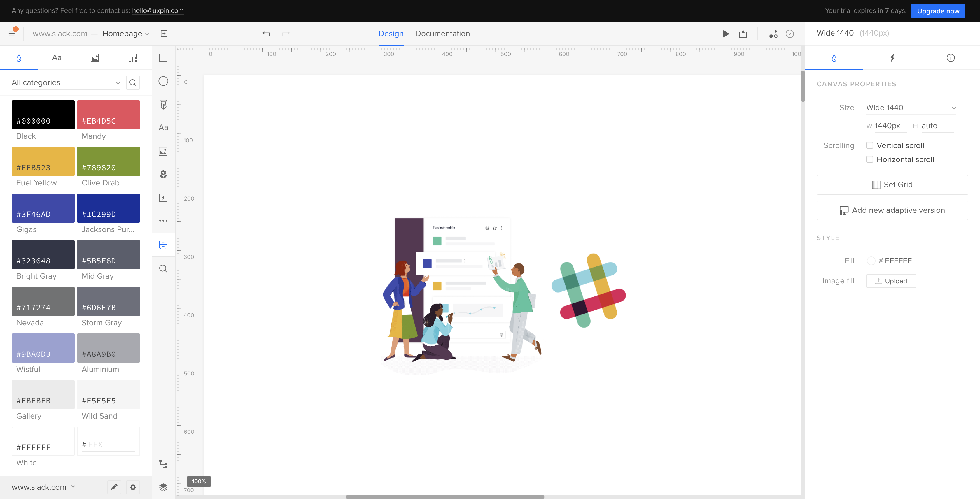Edit the library with pencil icon
This screenshot has height=499, width=980.
pos(114,487)
